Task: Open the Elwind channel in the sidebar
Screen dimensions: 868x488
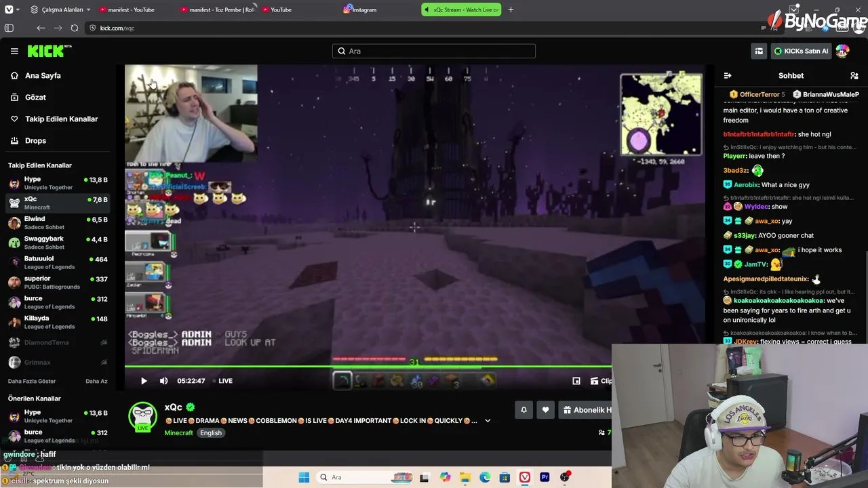Action: tap(58, 222)
